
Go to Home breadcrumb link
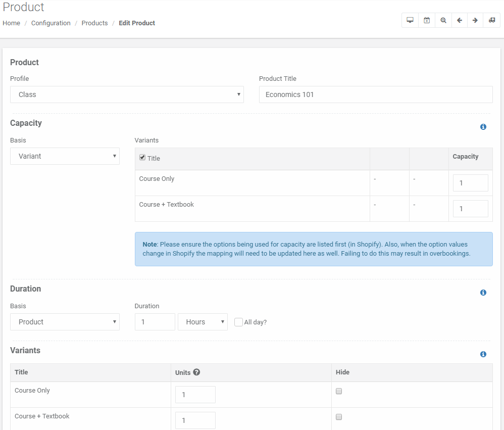click(11, 23)
